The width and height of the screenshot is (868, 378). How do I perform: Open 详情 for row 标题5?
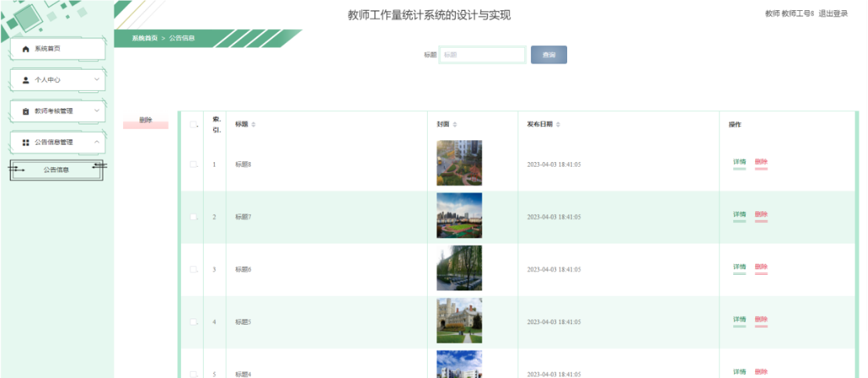point(740,321)
